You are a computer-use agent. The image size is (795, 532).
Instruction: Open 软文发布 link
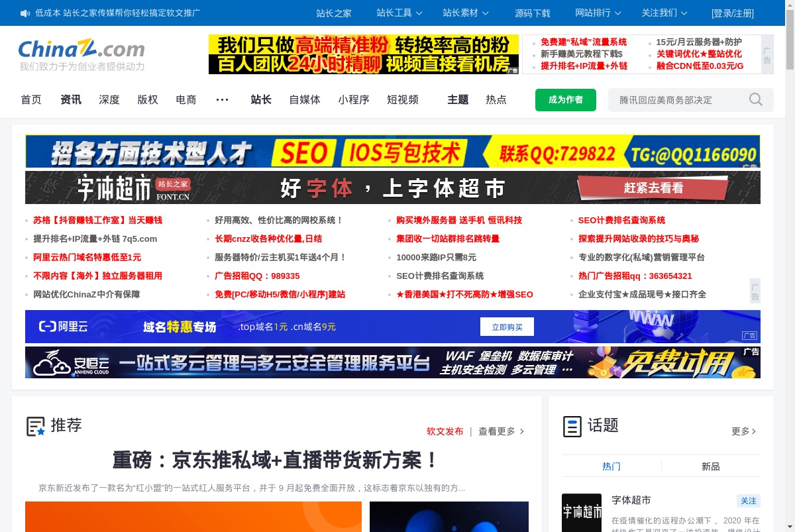click(x=445, y=431)
